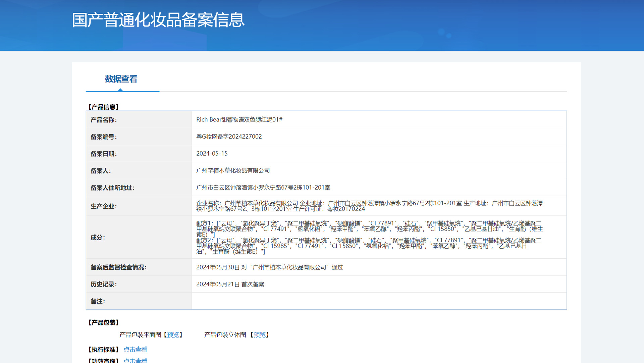This screenshot has width=644, height=363.
Task: Open 点击查看 link next to 执行标准
Action: point(135,350)
